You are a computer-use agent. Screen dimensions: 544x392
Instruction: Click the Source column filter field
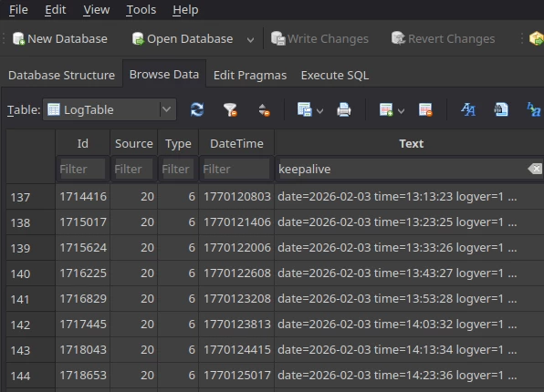tap(133, 169)
